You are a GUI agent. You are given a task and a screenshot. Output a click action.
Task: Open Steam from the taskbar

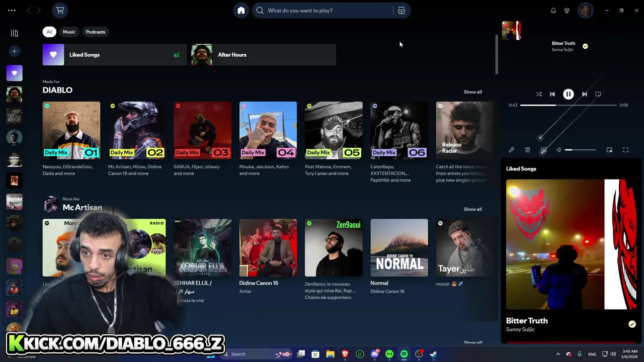tap(433, 354)
